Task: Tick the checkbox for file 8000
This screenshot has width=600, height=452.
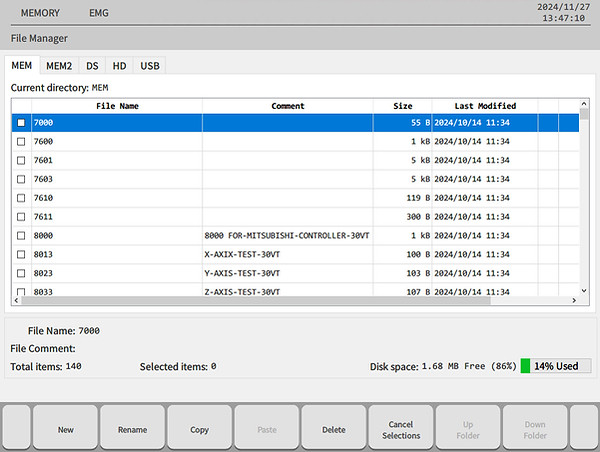Action: [21, 236]
